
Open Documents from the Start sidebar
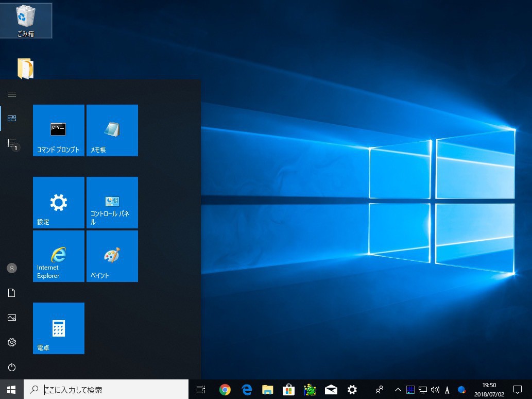tap(12, 293)
